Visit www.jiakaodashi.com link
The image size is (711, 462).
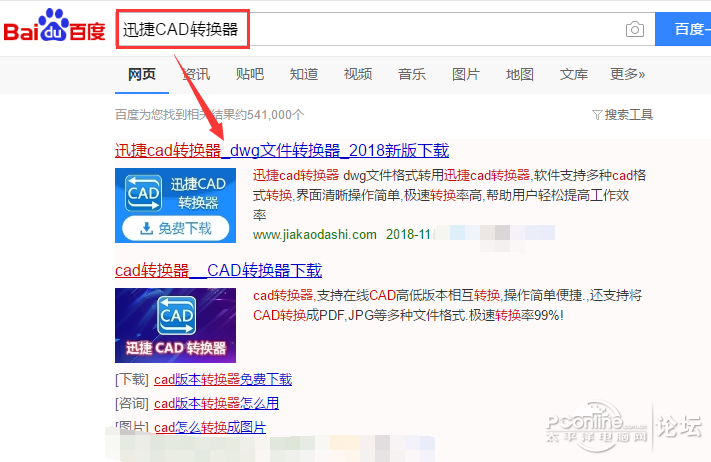coord(315,234)
